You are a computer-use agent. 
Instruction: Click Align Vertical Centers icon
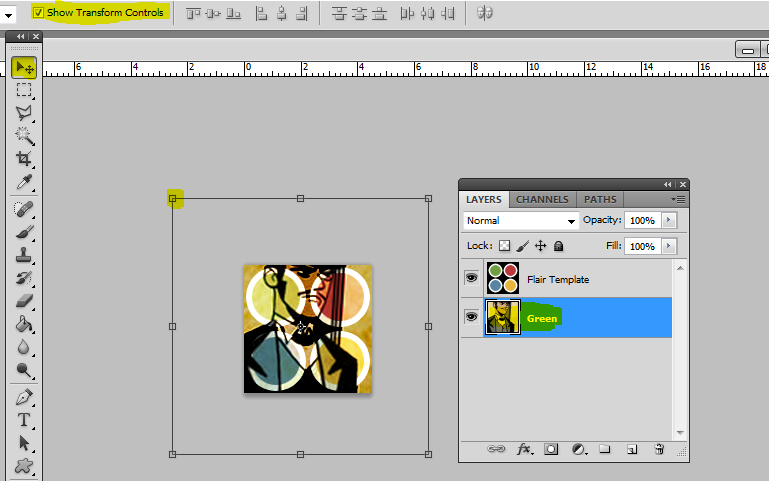(213, 14)
